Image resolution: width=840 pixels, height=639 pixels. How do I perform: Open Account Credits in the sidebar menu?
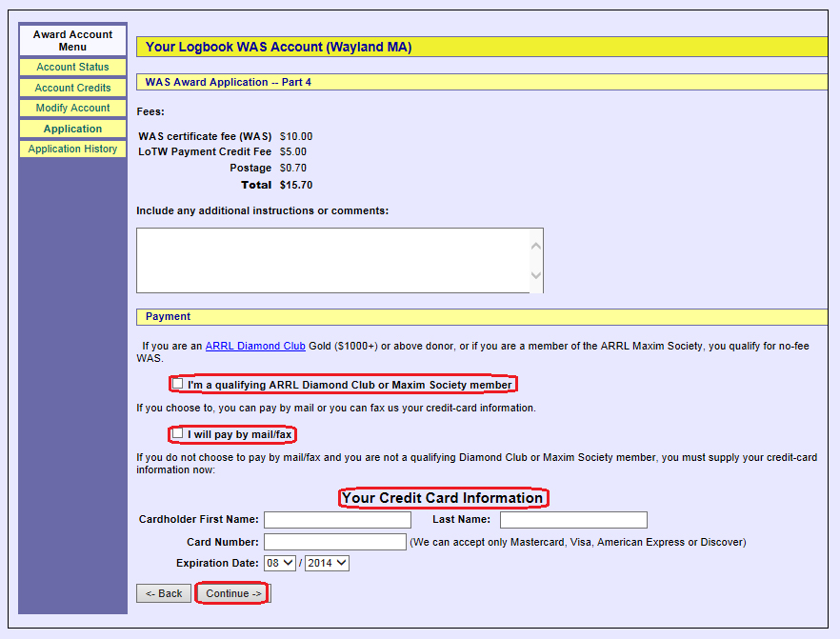(72, 88)
